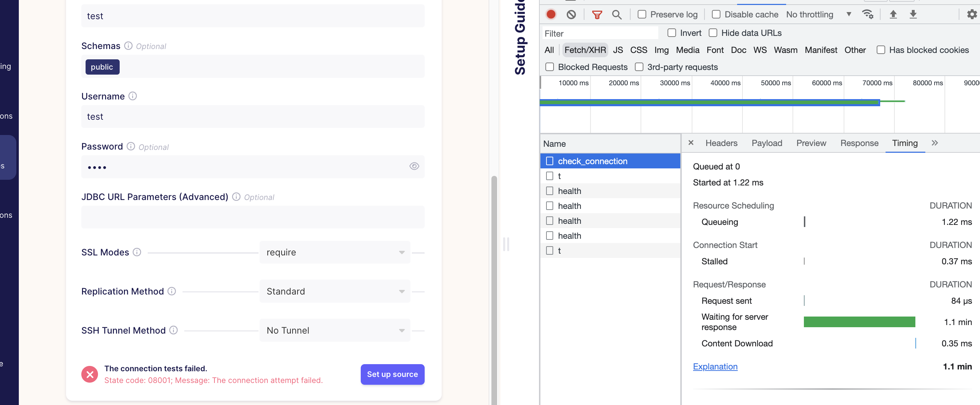Click the import HAR upload arrow
Screen dimensions: 980x405
(x=893, y=15)
